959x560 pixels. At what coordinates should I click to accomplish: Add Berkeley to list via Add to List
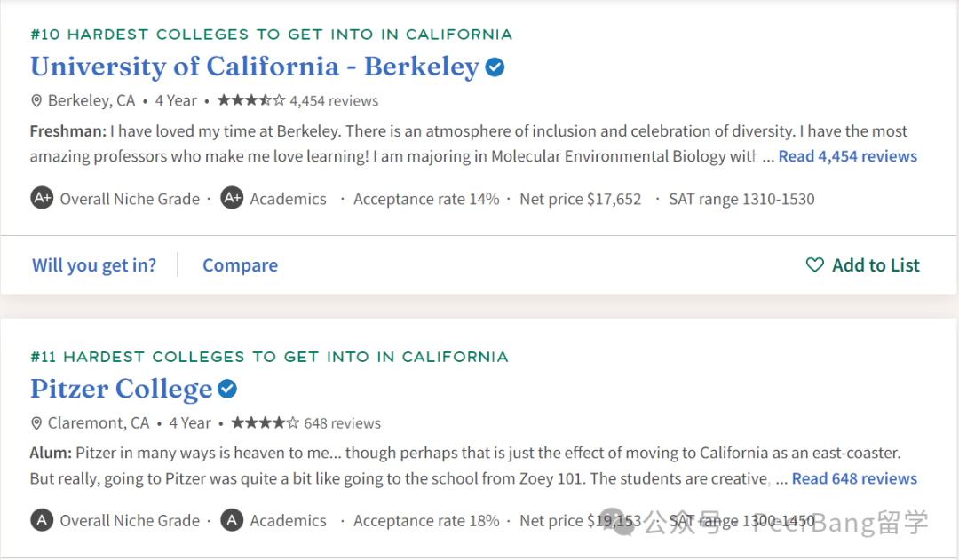click(x=863, y=264)
